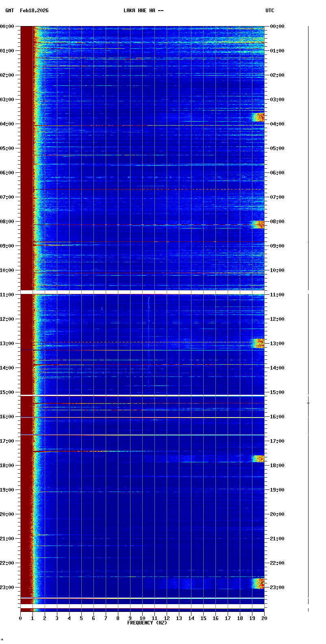
Task: Click the 19-20 Hz energy burst before 23:00
Action: 258,583
